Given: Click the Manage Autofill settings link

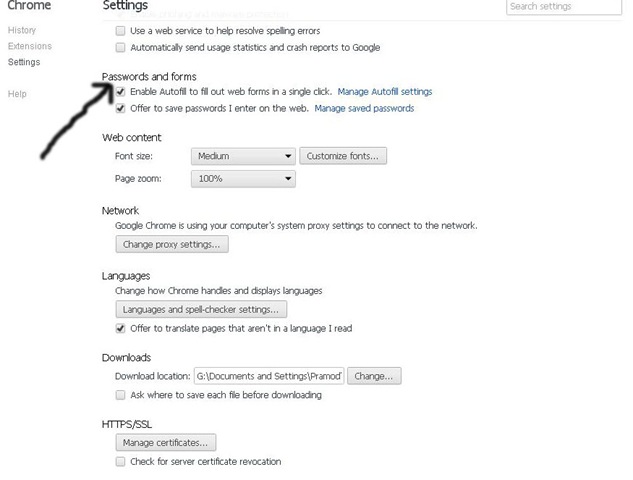Looking at the screenshot, I should pos(385,92).
